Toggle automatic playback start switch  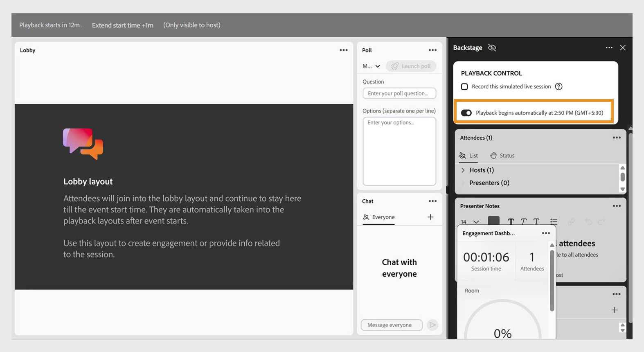click(x=466, y=113)
